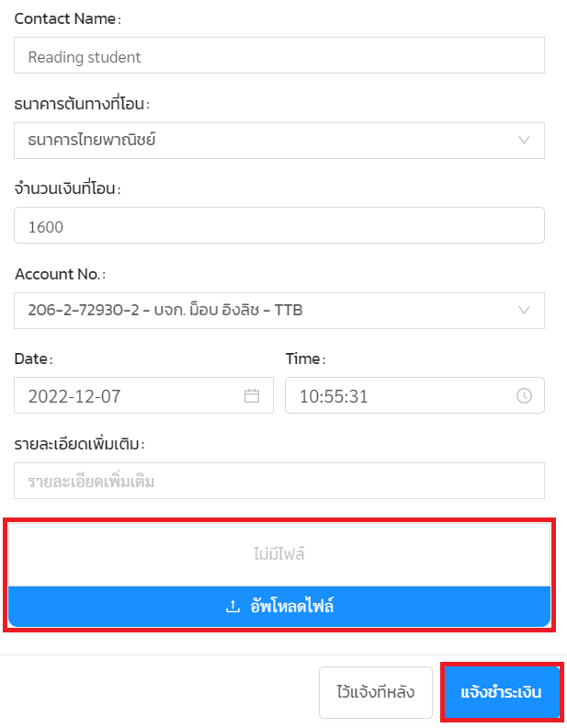Open the 206-2-72930-2 TTB account selector

[x=279, y=311]
